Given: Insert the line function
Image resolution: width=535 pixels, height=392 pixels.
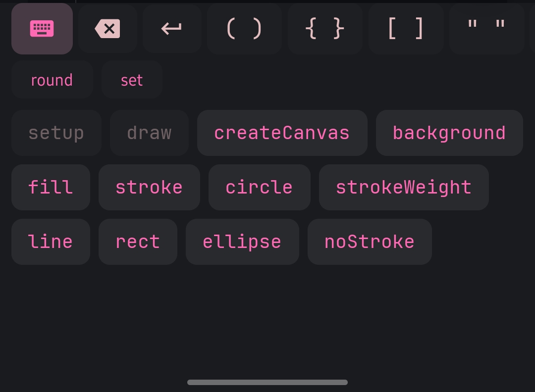Looking at the screenshot, I should click(51, 242).
